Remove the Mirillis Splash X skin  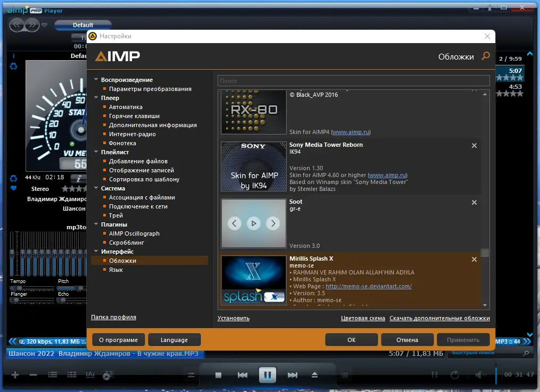(x=474, y=259)
